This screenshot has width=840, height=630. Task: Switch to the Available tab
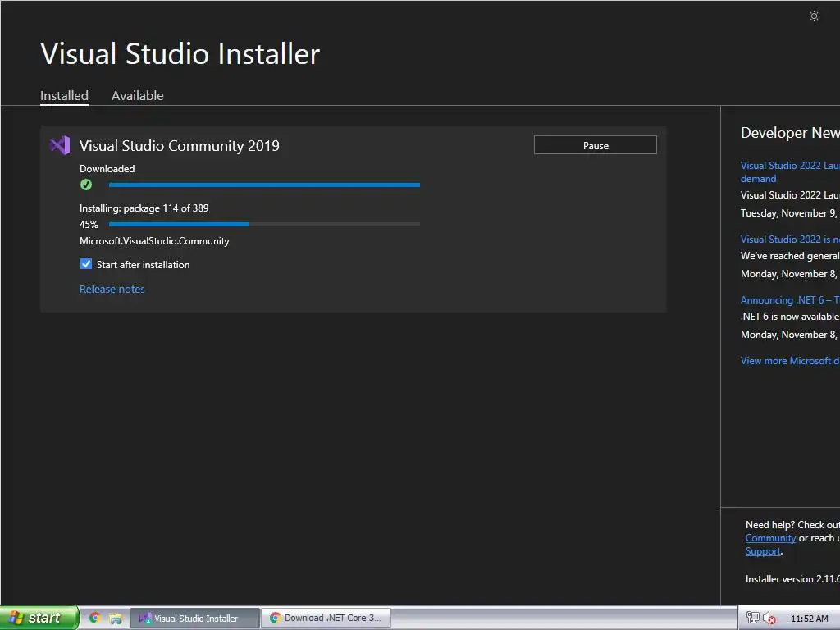138,95
